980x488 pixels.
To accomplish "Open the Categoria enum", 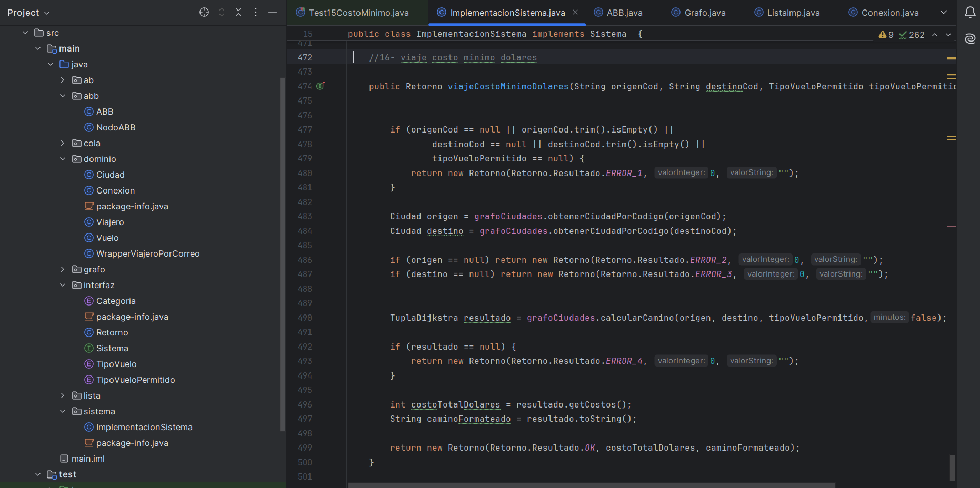I will point(110,301).
